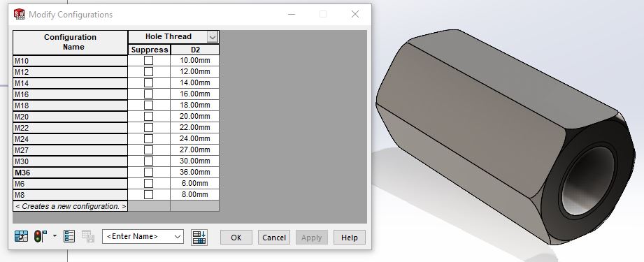The image size is (644, 262).
Task: Click the custom properties list icon
Action: point(69,237)
